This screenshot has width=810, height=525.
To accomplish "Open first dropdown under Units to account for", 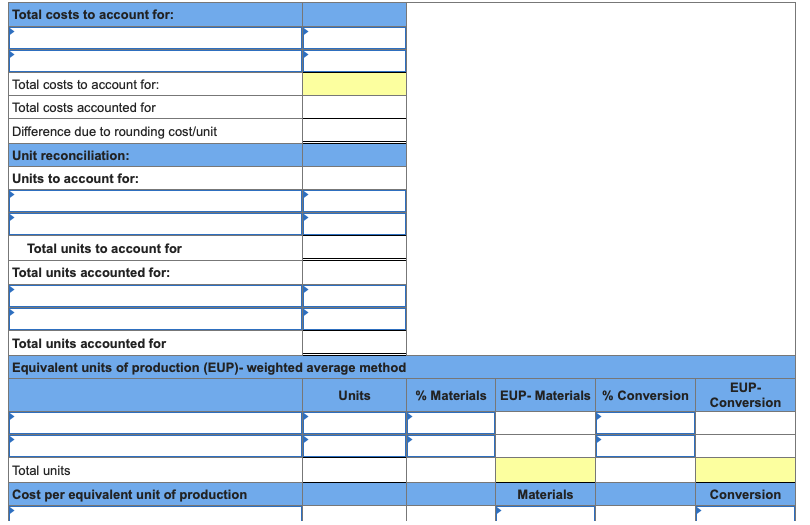I will [x=155, y=201].
